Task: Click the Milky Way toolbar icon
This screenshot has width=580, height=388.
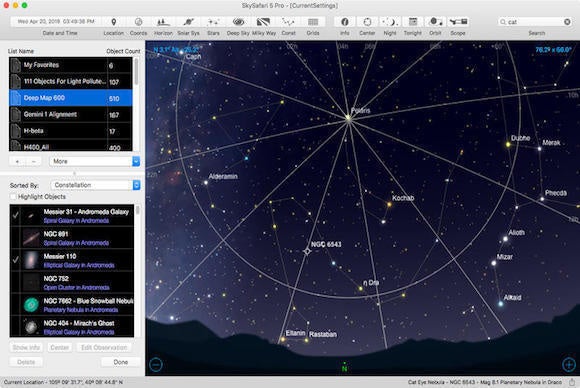Action: (x=263, y=22)
